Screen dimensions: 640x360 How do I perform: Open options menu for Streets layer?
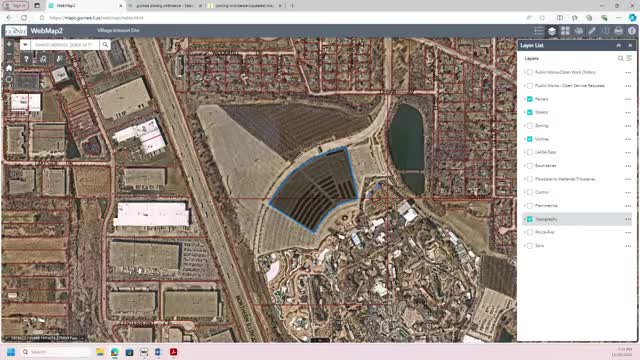point(628,112)
